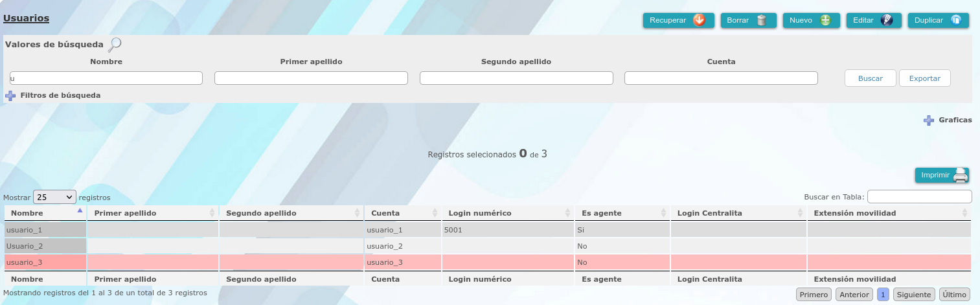980x305 pixels.
Task: Select page number 1 in pagination
Action: (883, 295)
